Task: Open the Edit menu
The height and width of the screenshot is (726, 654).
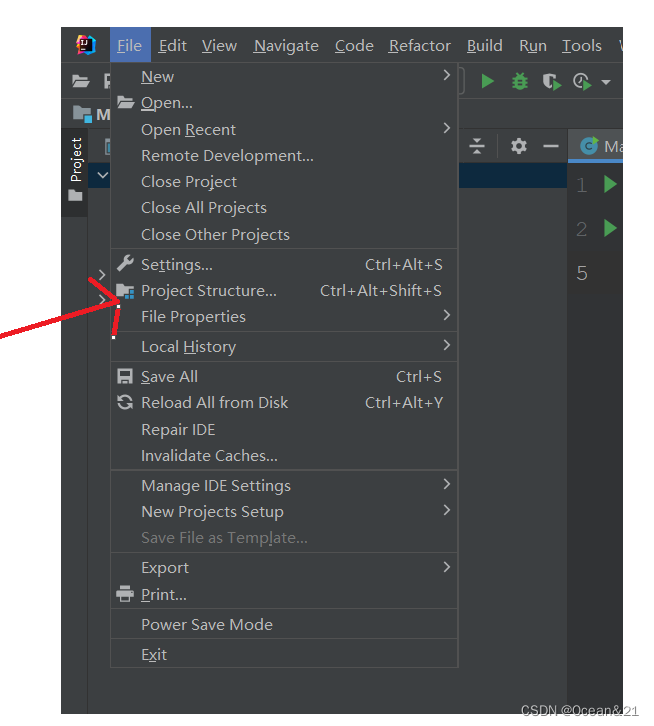Action: (172, 45)
